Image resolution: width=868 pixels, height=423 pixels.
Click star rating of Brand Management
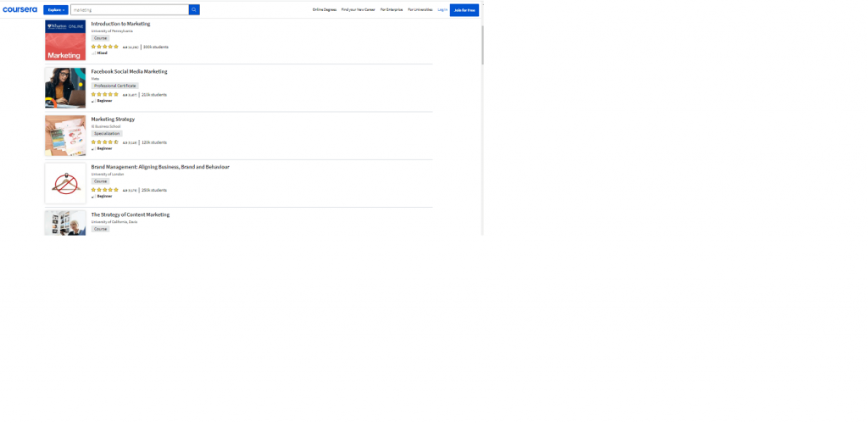[x=104, y=190]
